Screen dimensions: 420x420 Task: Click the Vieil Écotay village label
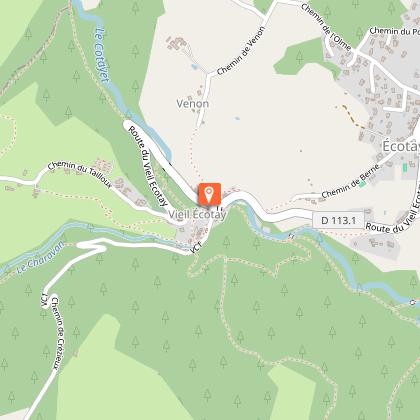(x=197, y=215)
